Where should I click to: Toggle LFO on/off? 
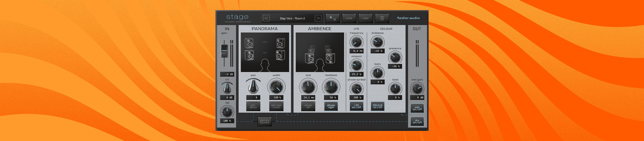357,106
